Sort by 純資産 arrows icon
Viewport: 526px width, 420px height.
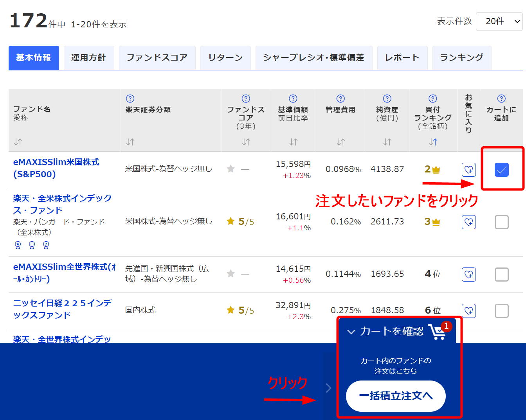tap(387, 142)
